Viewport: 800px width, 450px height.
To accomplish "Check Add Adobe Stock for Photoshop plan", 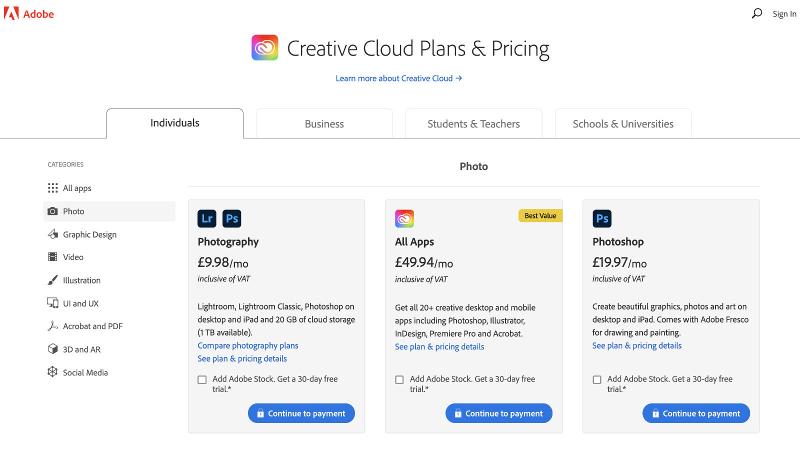I will click(x=597, y=380).
